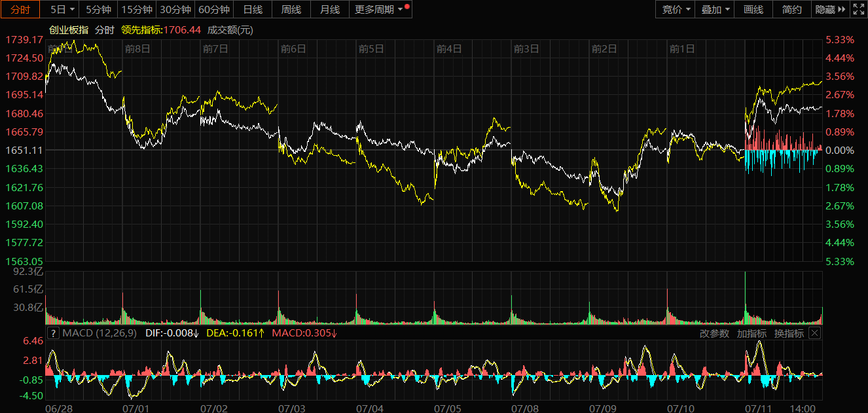Screen dimensions: 868x413
Task: Click the 07/01 date on the time axis
Action: [137, 408]
